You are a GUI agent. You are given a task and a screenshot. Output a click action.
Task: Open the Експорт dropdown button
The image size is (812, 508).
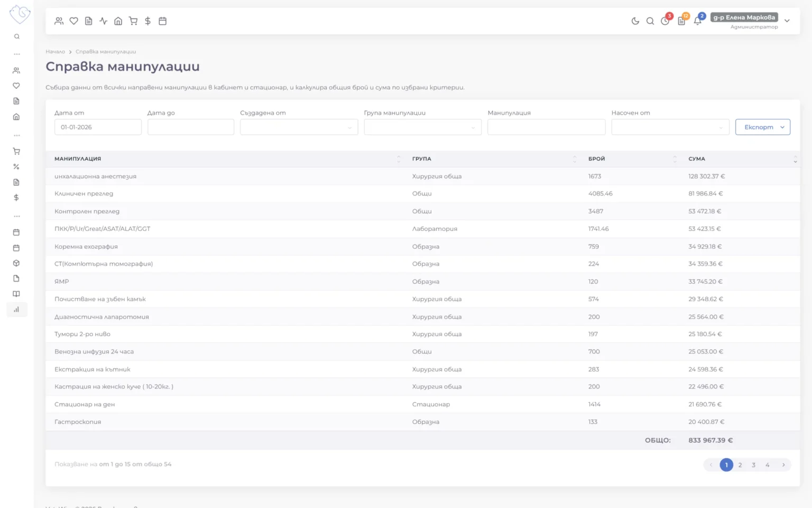click(x=763, y=127)
